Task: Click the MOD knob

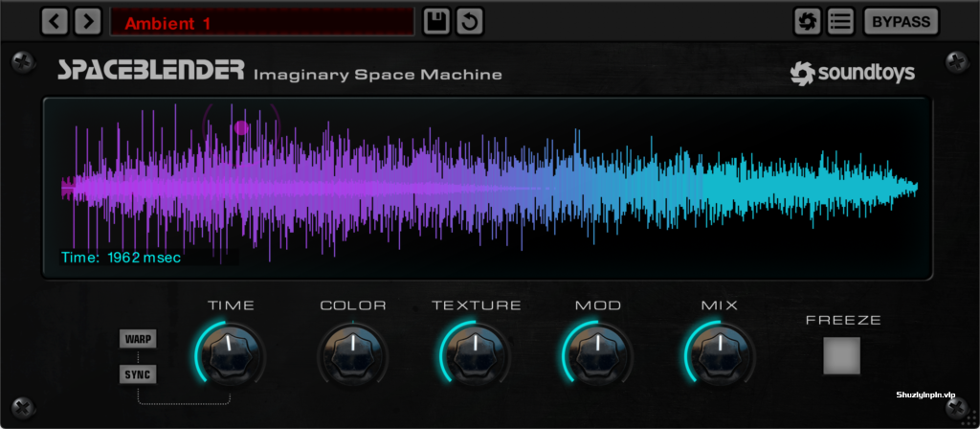Action: tap(597, 354)
